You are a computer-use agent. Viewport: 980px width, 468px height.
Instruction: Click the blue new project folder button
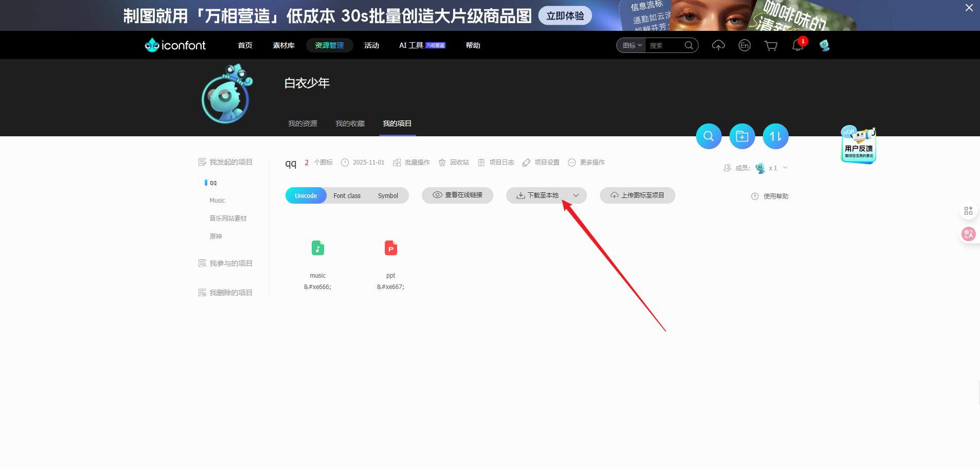coord(742,136)
